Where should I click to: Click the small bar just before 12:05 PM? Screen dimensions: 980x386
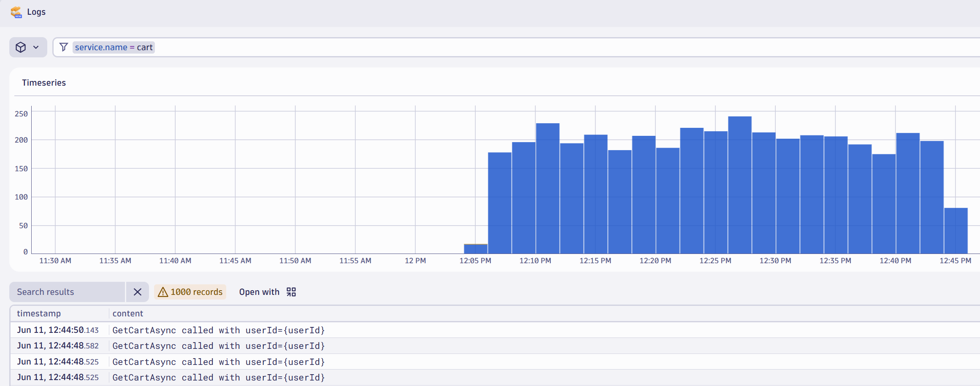[476, 249]
